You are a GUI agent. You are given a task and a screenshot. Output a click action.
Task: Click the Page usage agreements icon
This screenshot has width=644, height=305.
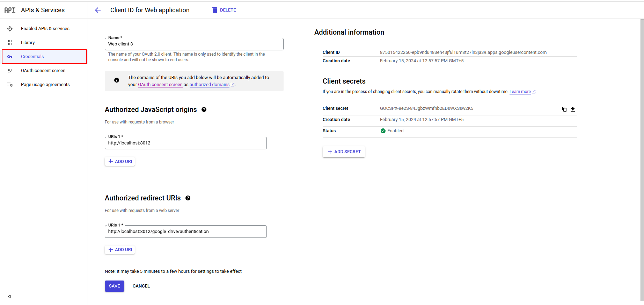click(x=10, y=85)
